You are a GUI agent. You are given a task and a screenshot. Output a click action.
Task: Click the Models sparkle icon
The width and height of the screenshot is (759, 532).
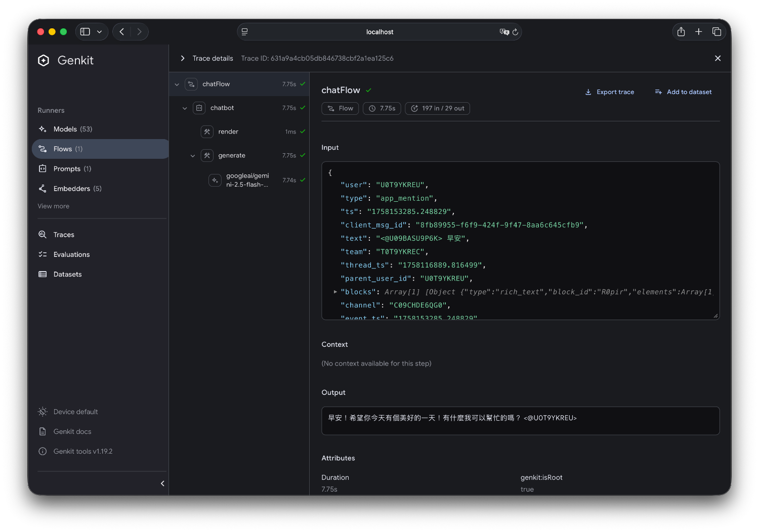[43, 129]
